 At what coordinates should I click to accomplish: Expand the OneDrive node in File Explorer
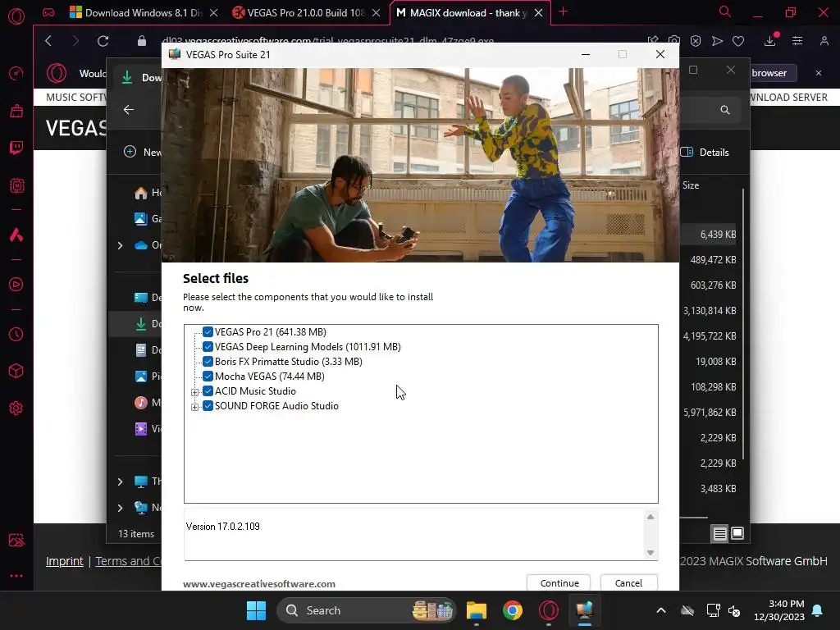click(x=120, y=245)
